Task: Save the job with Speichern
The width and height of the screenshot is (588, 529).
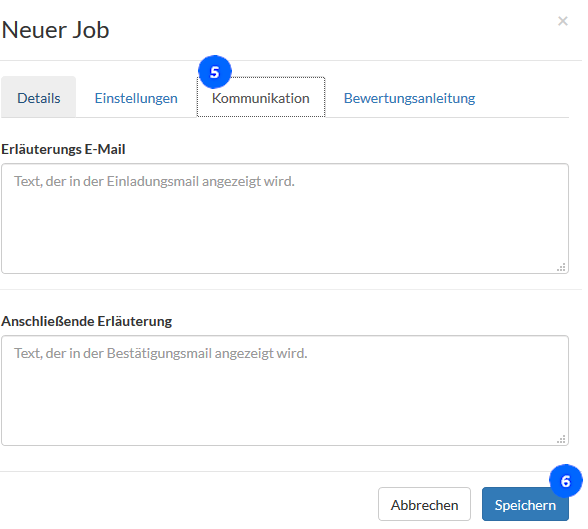Action: pos(525,504)
